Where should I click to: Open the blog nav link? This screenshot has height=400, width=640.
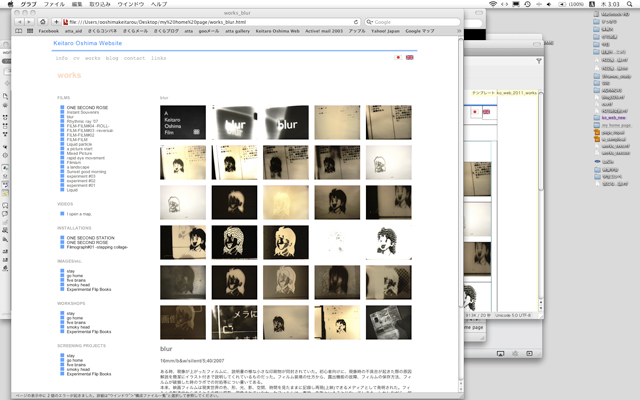click(x=112, y=58)
